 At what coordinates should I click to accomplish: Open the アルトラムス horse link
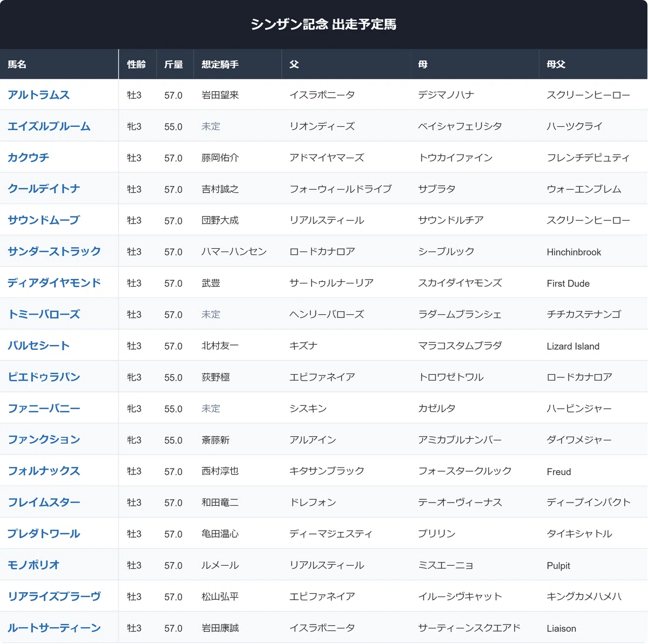click(x=39, y=95)
